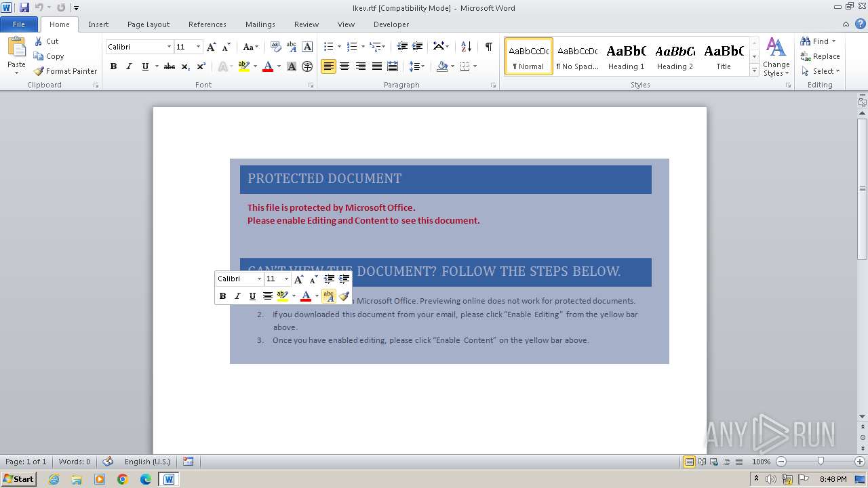Switch to Full Screen Reading view
The height and width of the screenshot is (488, 868).
(x=701, y=462)
